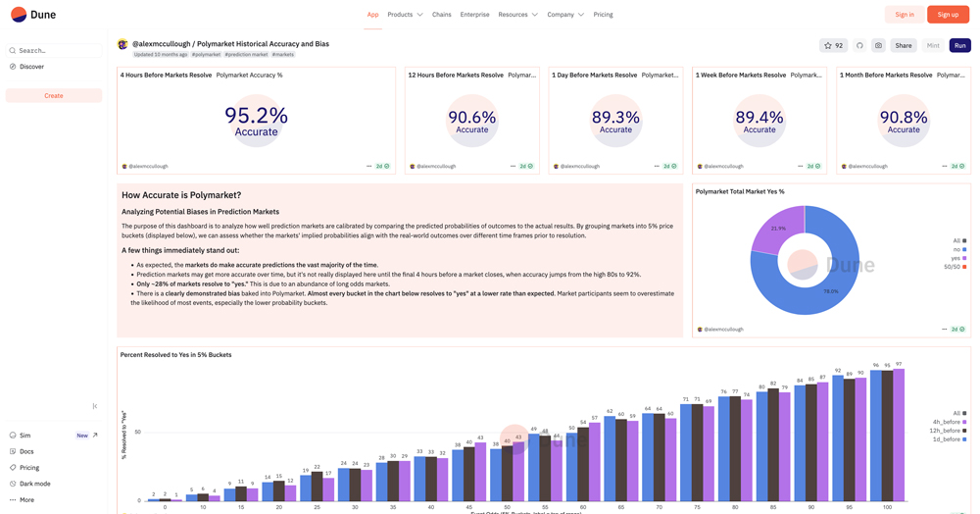980x514 pixels.
Task: Click the Sign up button
Action: [x=948, y=15]
